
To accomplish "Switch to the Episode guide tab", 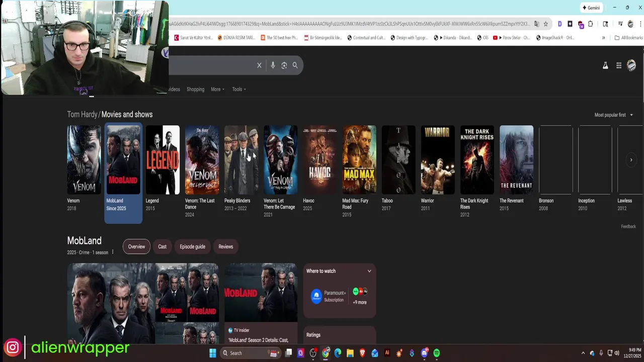I will [x=192, y=247].
